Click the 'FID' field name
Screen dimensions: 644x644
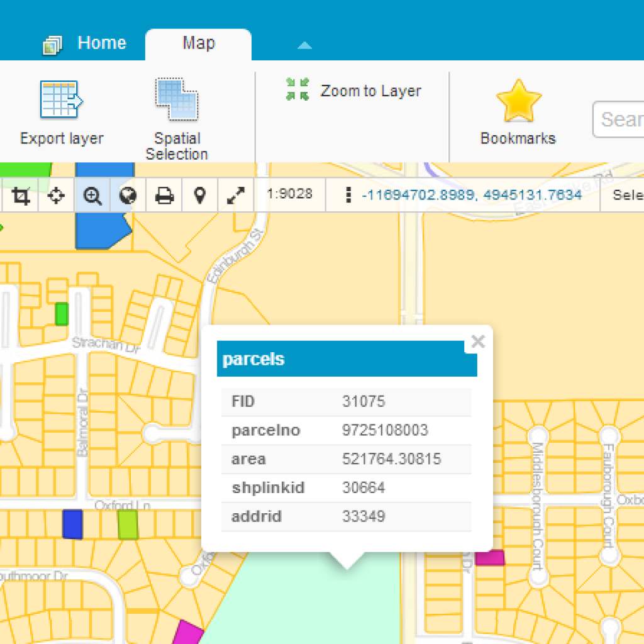pos(243,401)
